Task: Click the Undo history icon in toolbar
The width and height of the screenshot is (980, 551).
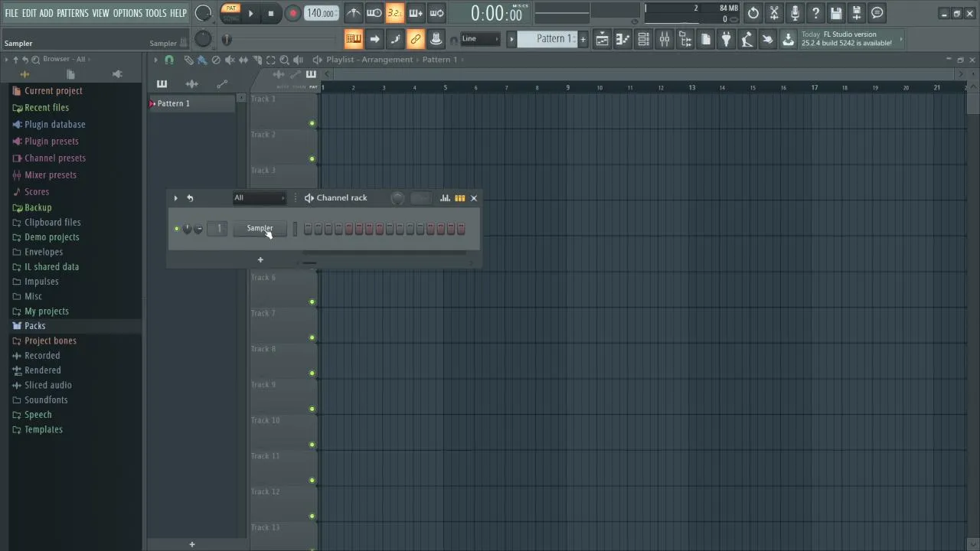Action: pos(753,13)
